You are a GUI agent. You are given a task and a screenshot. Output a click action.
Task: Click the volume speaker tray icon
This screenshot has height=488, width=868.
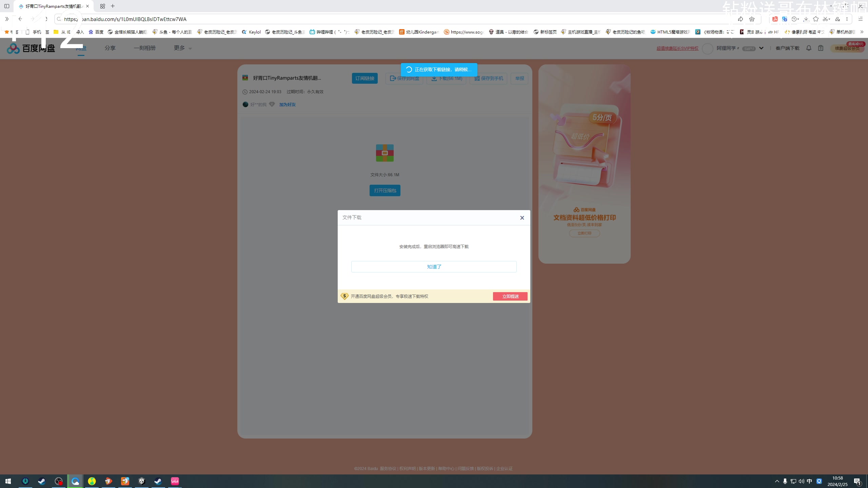coord(801,481)
